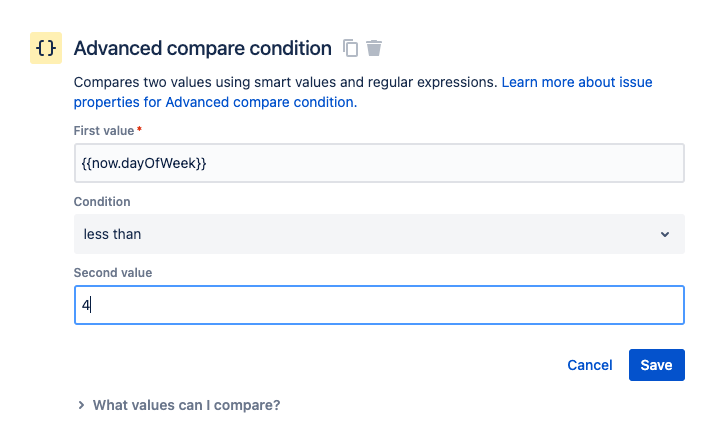Save the compare condition

(656, 365)
